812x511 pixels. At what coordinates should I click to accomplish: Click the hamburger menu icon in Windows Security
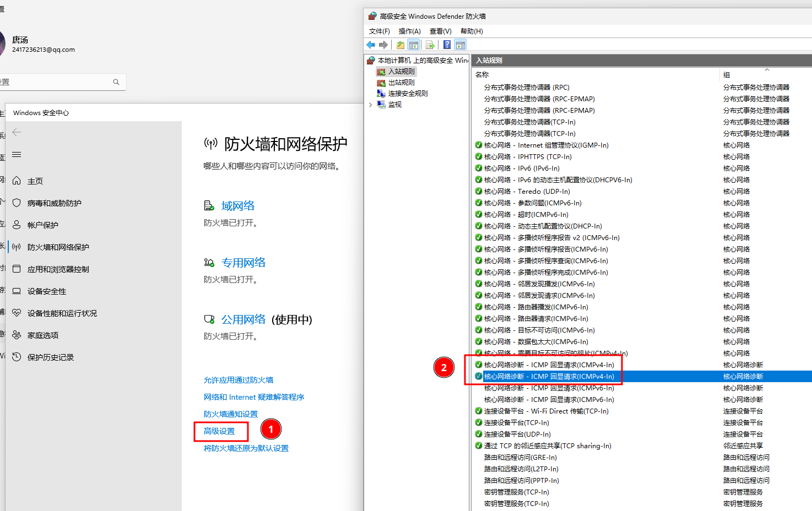pos(17,155)
